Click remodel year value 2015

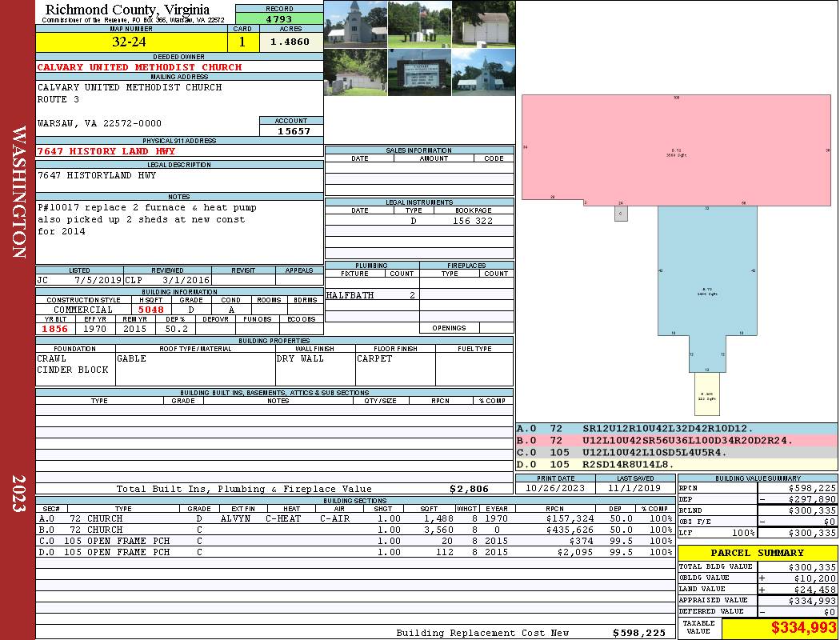click(x=134, y=329)
